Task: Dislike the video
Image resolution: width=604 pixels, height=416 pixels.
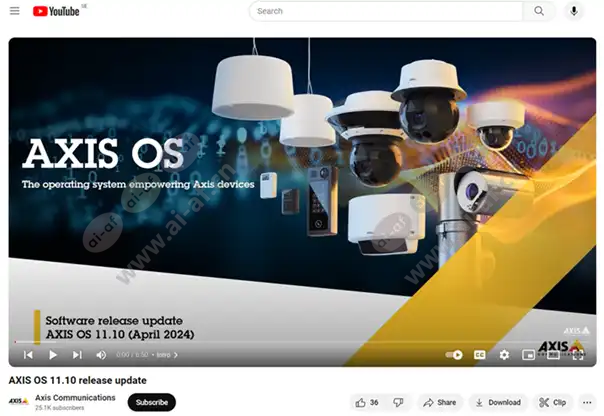Action: (x=398, y=403)
